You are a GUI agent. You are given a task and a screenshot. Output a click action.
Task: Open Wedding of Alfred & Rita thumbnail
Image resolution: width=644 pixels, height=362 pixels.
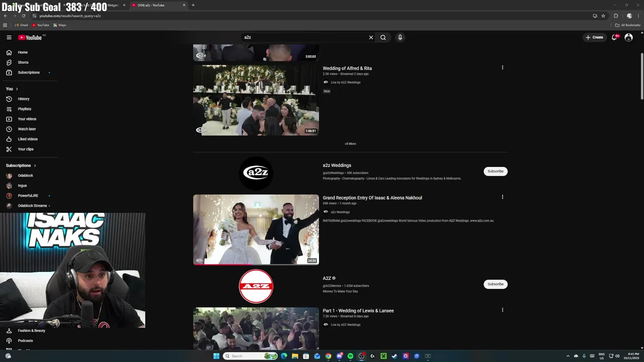pos(256,100)
